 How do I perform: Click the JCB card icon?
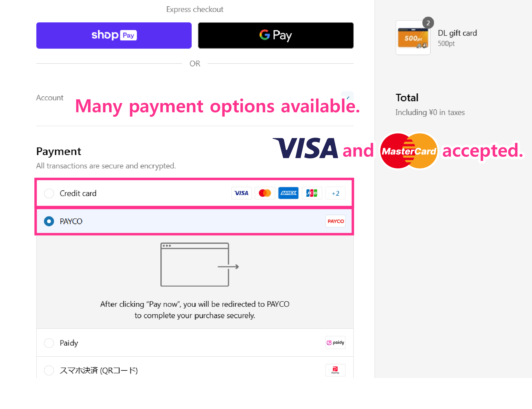click(x=312, y=193)
